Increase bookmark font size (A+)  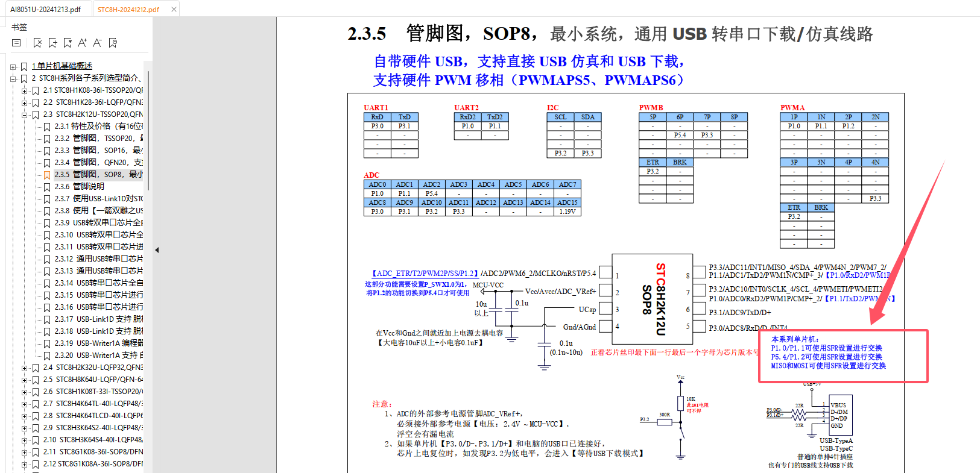tap(83, 43)
